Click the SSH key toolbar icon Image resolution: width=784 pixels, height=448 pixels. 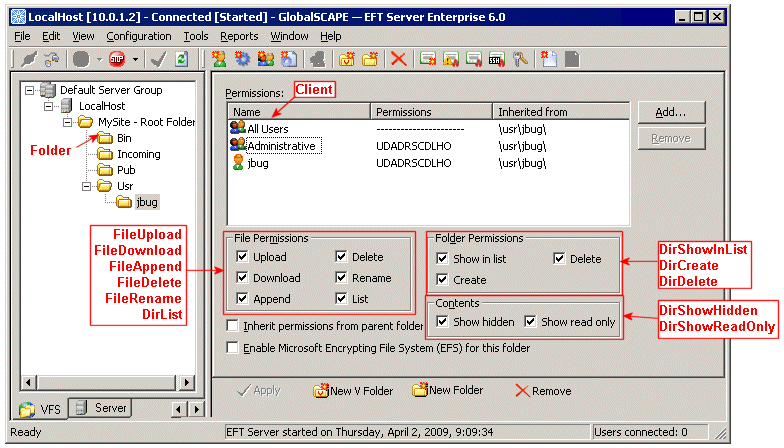pyautogui.click(x=496, y=59)
